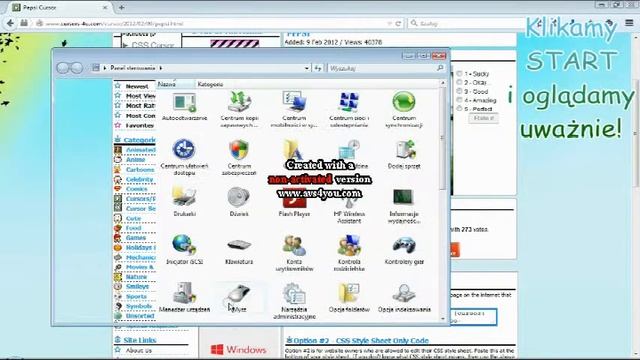The image size is (640, 360).
Task: Open Centrum mobilności icon
Action: pos(294,109)
